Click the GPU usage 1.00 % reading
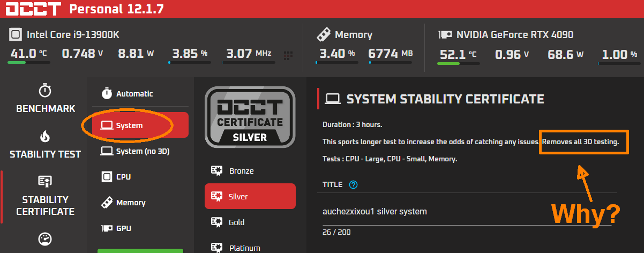This screenshot has height=253, width=644. coord(620,54)
